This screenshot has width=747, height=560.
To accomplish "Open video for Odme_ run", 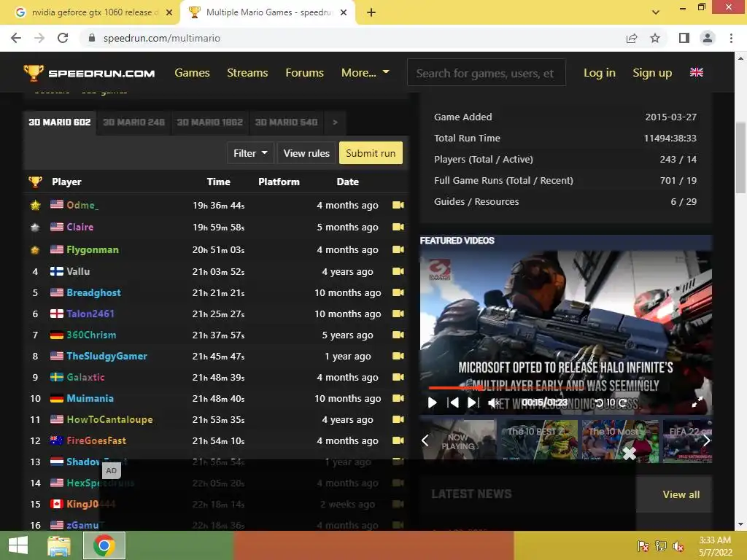I will click(x=398, y=205).
